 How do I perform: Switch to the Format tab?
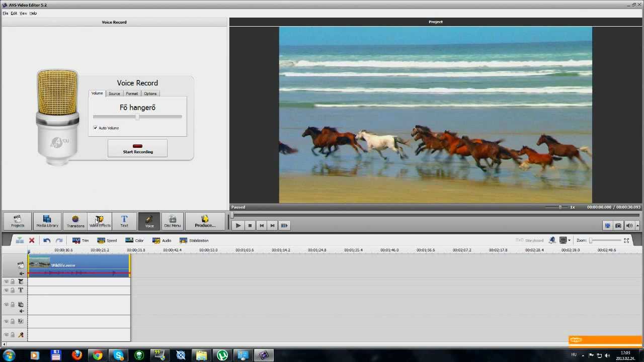[132, 94]
